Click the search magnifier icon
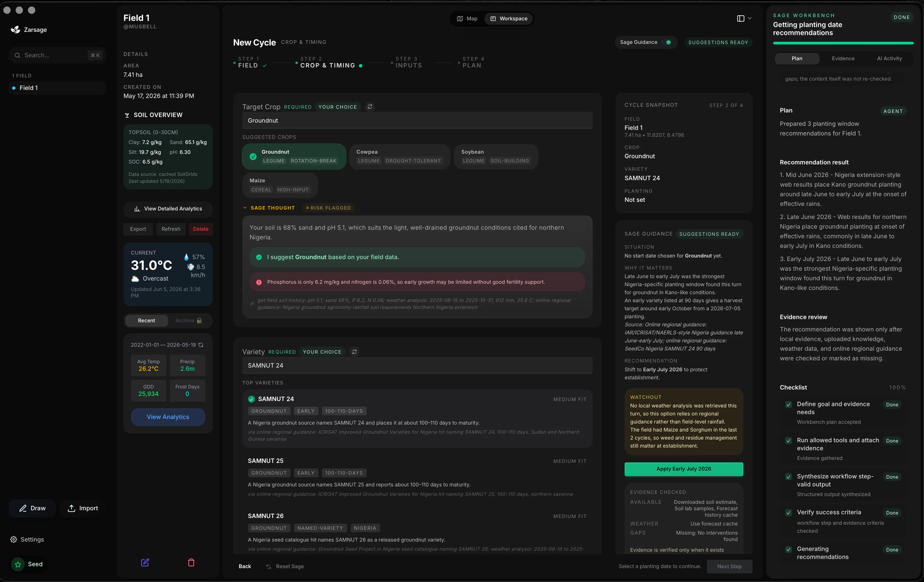This screenshot has height=582, width=924. [x=17, y=55]
